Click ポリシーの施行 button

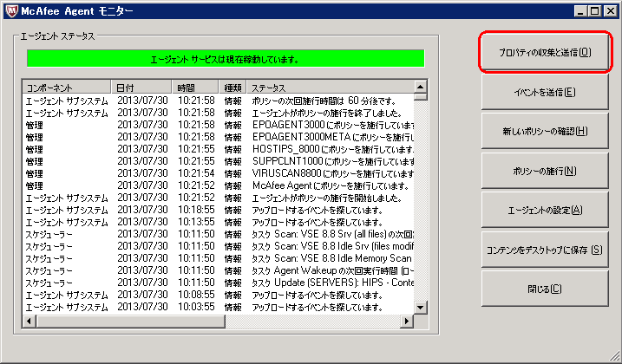coord(545,171)
